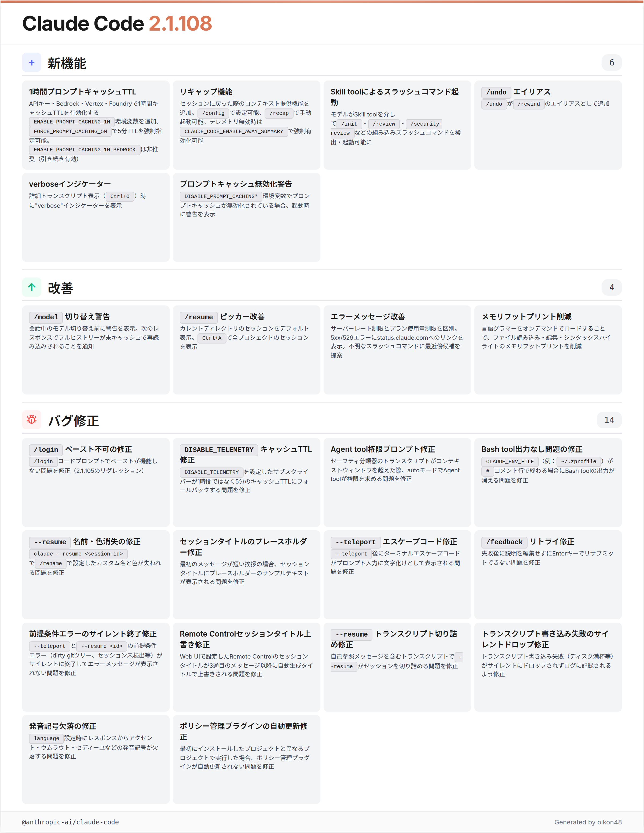
Task: Click the /model 切り替え警告 card title
Action: [69, 317]
